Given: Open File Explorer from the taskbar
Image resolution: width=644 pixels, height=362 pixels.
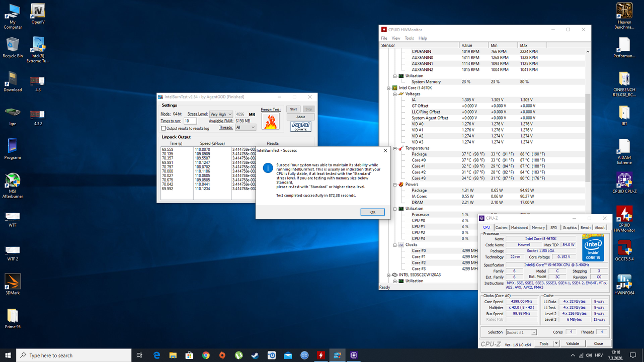Looking at the screenshot, I should pyautogui.click(x=173, y=355).
